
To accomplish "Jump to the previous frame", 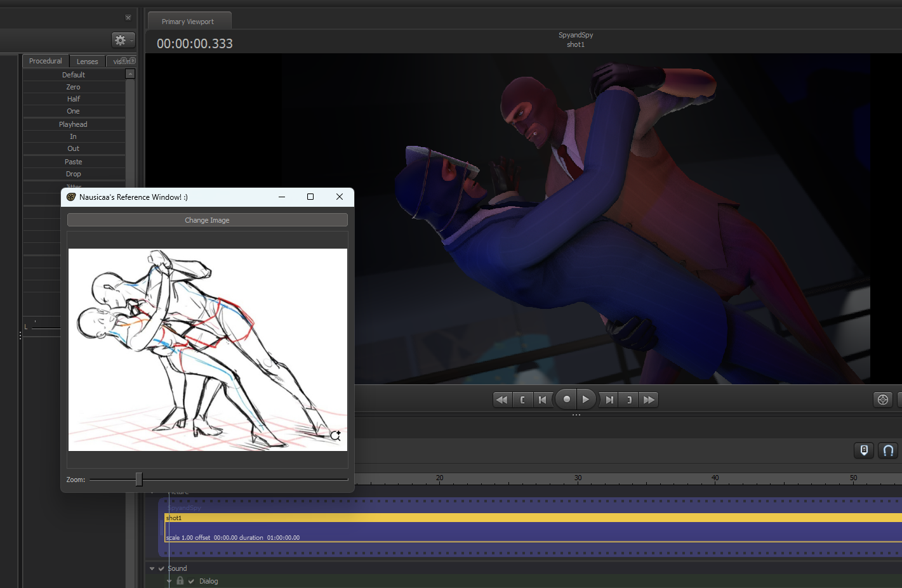I will pos(542,400).
